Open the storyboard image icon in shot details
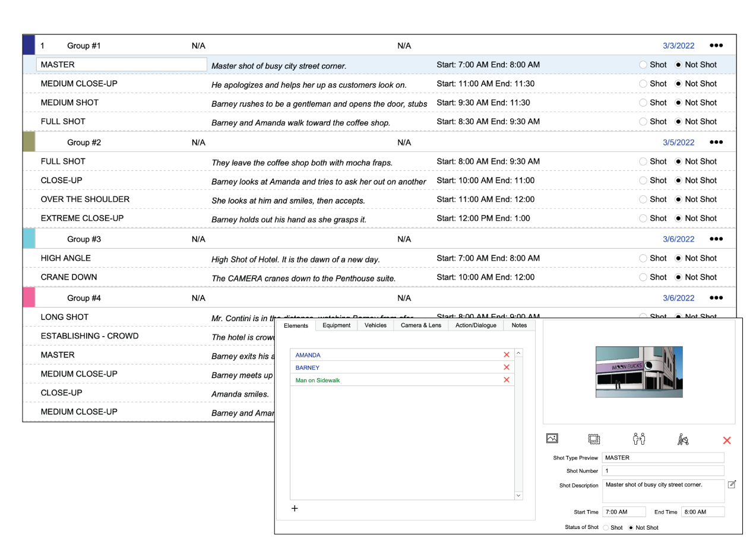 (552, 439)
